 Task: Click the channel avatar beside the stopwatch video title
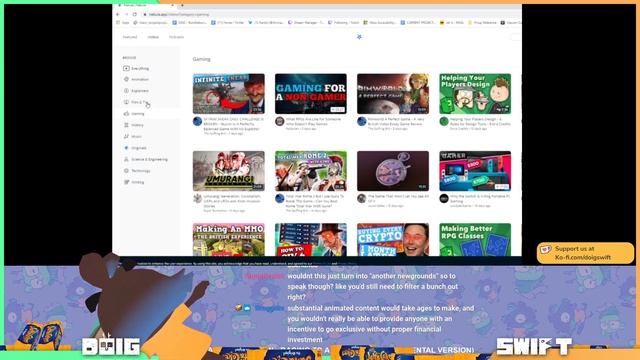click(x=362, y=198)
